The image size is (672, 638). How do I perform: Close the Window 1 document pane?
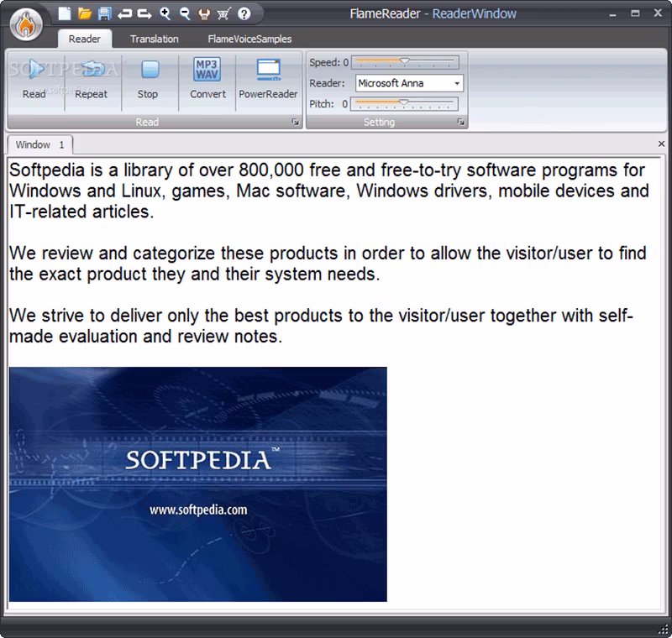pos(661,144)
